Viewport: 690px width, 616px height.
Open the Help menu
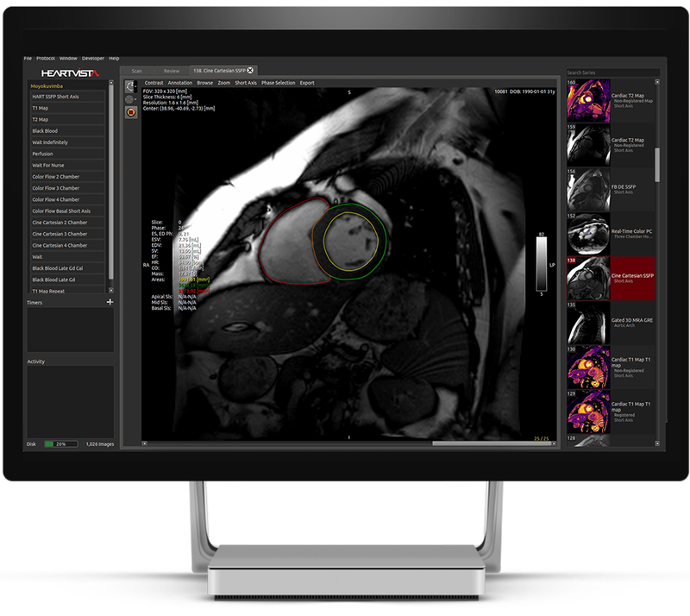point(114,58)
